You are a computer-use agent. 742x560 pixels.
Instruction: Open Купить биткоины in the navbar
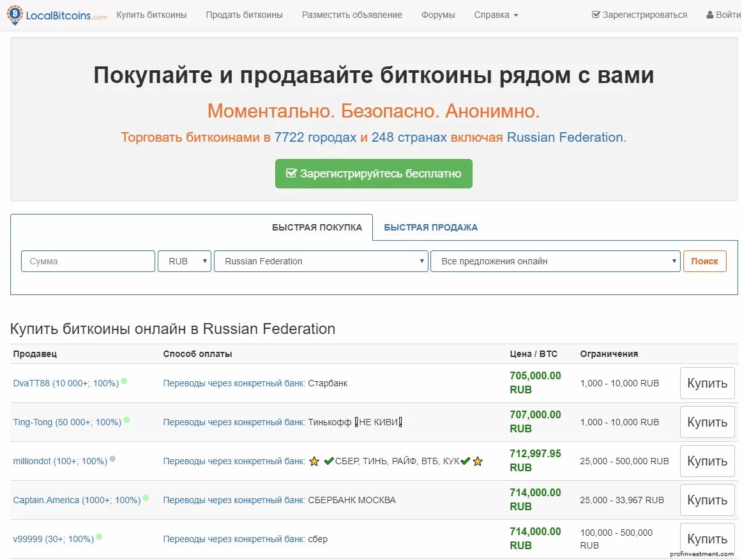tap(151, 15)
